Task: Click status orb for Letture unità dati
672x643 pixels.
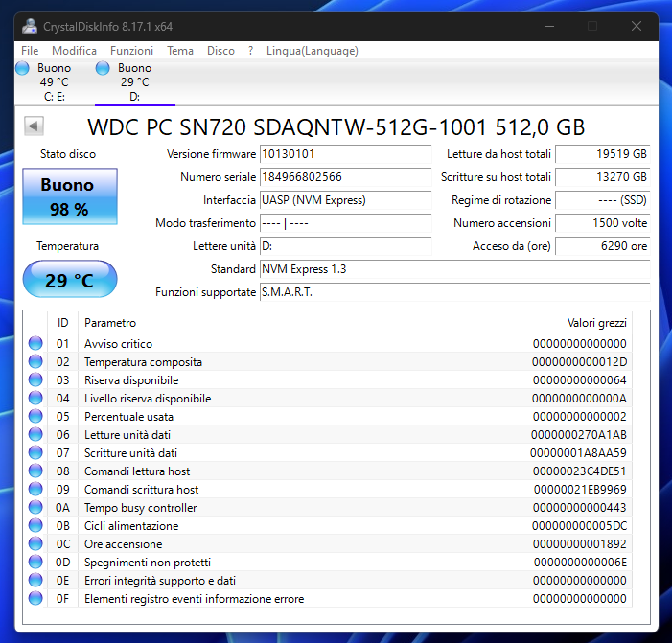Action: (35, 434)
